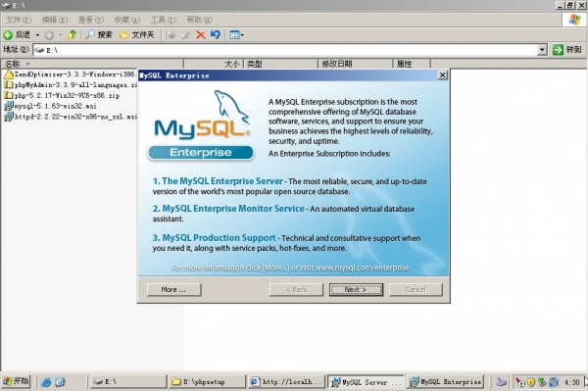Viewport: 588px width, 391px height.
Task: Select phpMyAdmin-3.3.9-all-languages zip icon
Action: click(x=8, y=84)
